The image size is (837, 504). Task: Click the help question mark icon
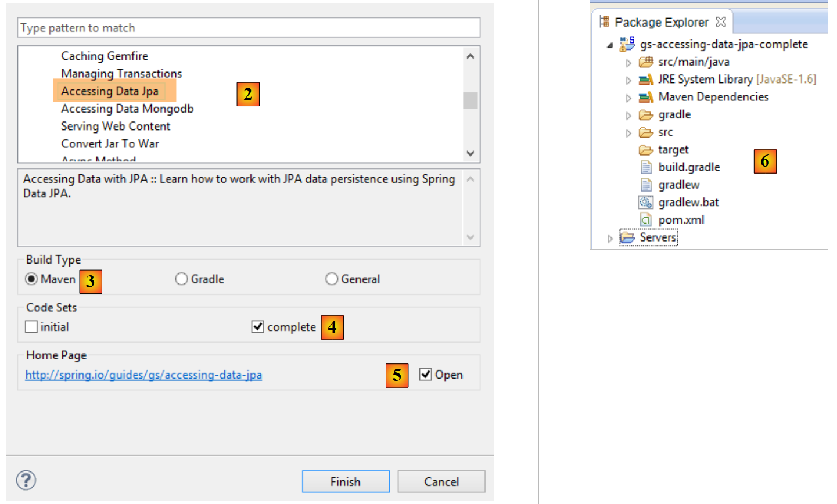coord(26,480)
